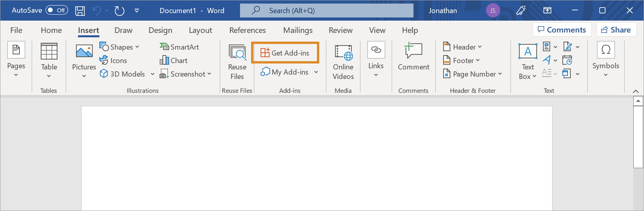This screenshot has height=211, width=644.
Task: Insert a Chart
Action: (x=173, y=60)
